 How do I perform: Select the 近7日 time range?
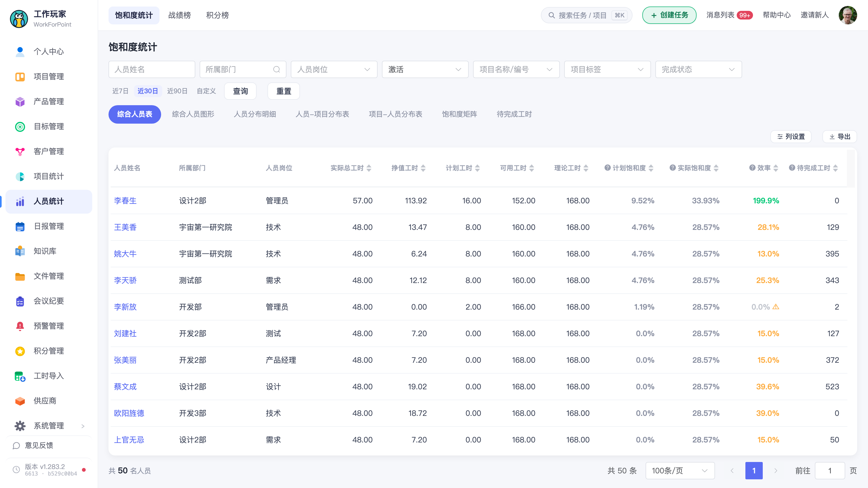(x=120, y=91)
